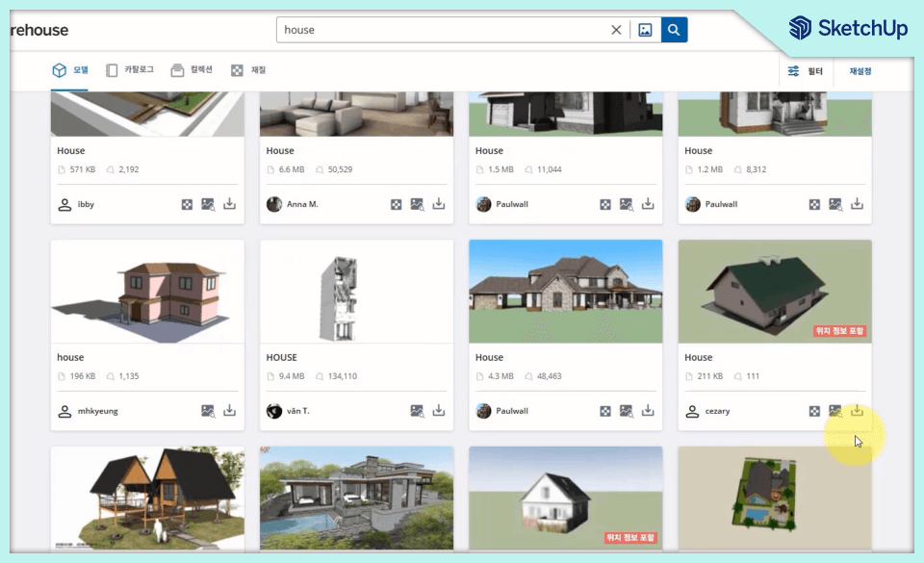
Task: Open the 카탈로그 tab
Action: (x=130, y=70)
